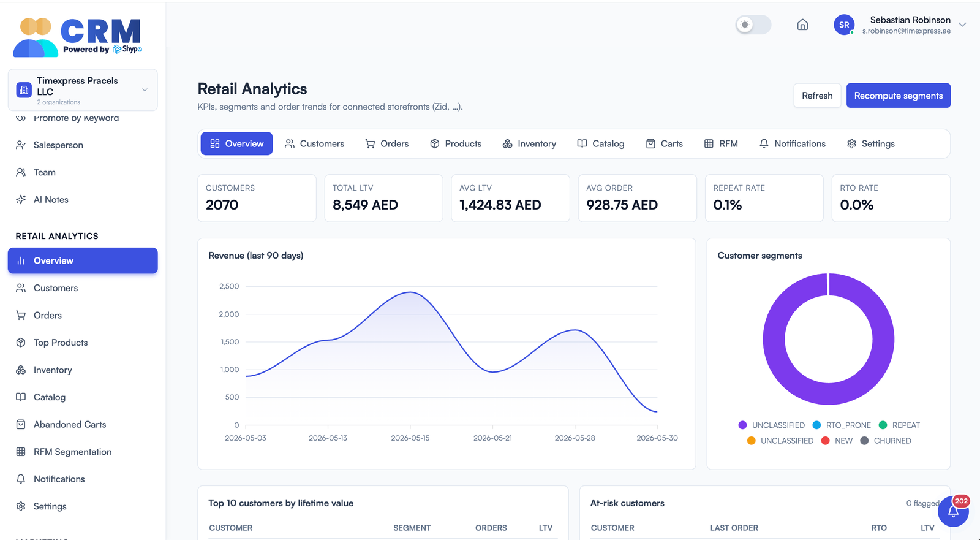Open Team in the sidebar
Screen dimensions: 980x540
[83, 172]
